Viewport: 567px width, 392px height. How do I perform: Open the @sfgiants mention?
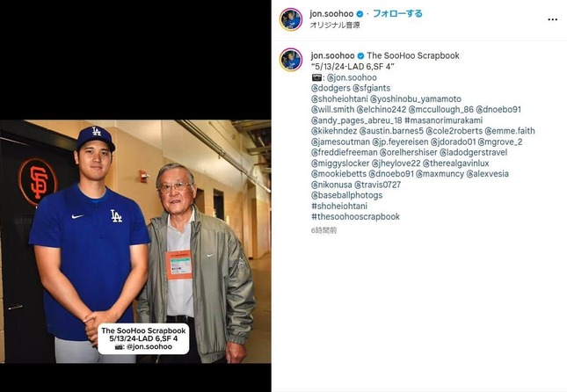point(371,88)
